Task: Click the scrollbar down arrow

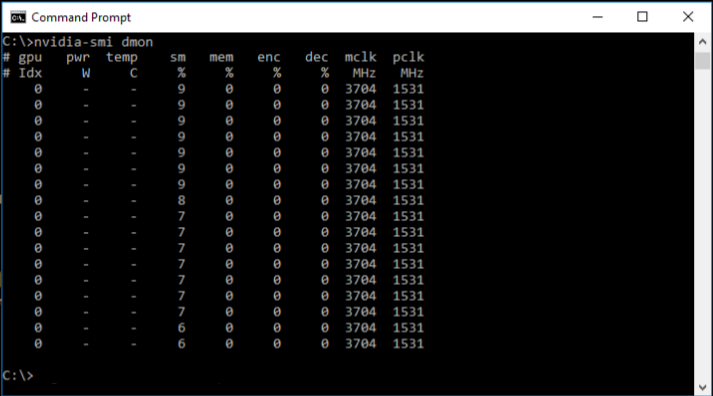Action: (702, 387)
